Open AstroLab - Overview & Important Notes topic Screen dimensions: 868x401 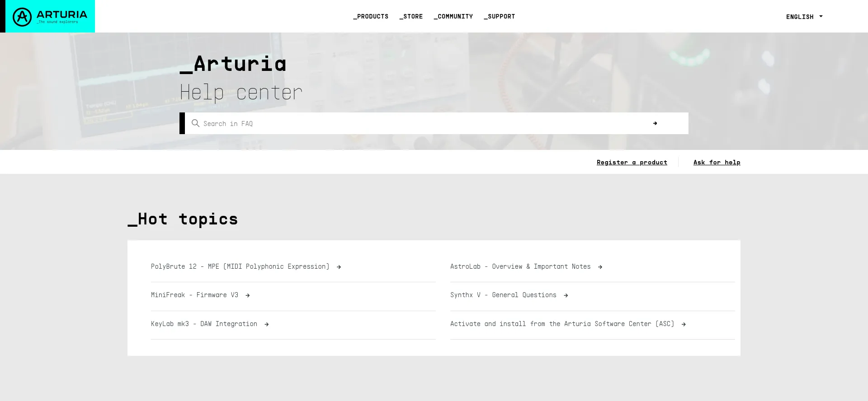click(520, 266)
